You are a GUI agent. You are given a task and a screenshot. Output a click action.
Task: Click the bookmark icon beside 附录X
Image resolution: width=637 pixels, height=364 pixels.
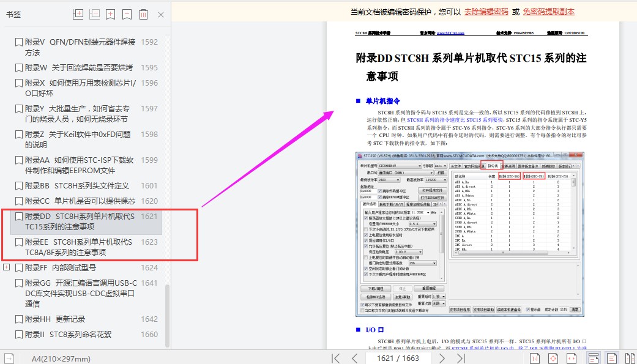click(x=19, y=83)
